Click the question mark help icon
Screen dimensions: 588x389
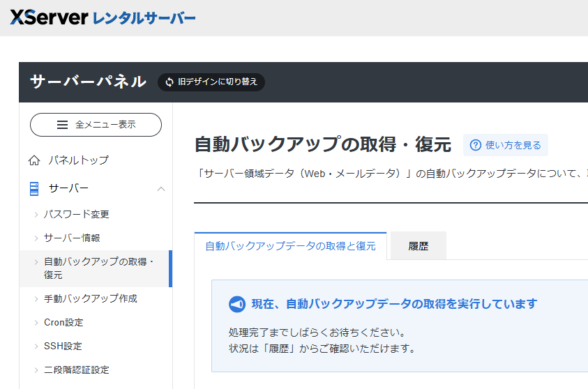[476, 145]
